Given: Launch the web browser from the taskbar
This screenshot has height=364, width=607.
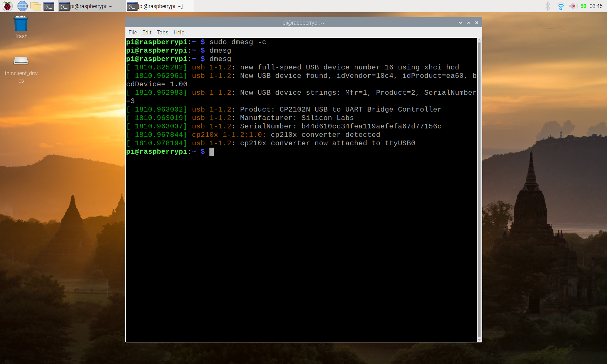Looking at the screenshot, I should tap(22, 6).
